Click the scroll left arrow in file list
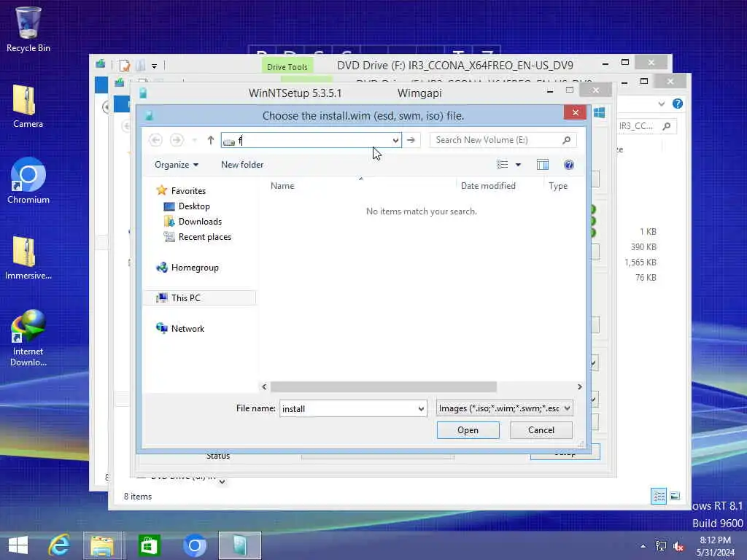 (x=264, y=386)
